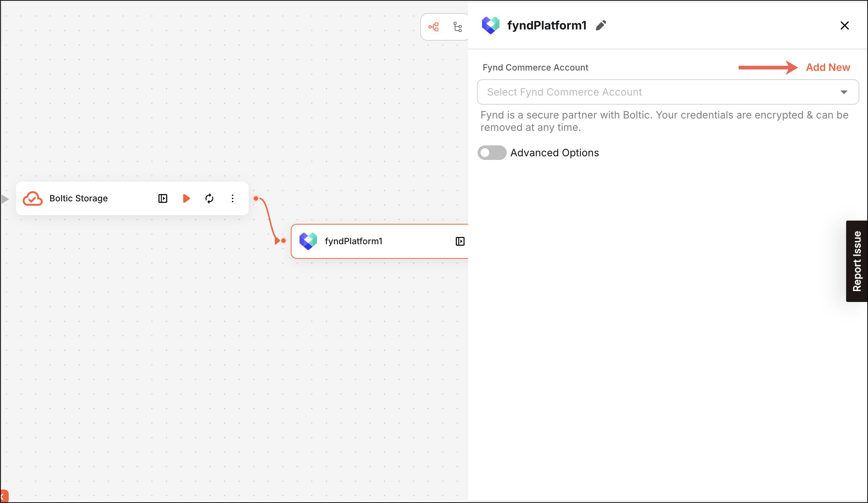Enable Advanced Options toggle
The height and width of the screenshot is (503, 868).
click(x=492, y=153)
